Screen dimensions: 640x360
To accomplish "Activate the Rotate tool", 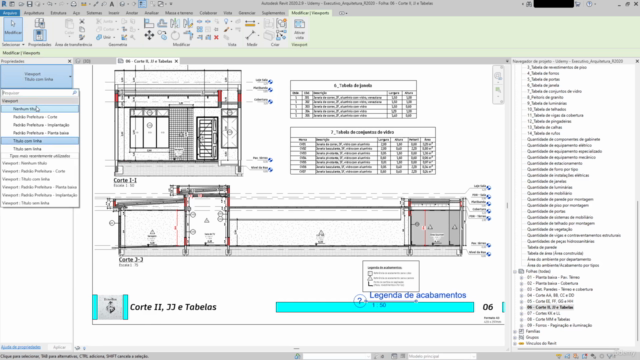I will click(x=175, y=36).
